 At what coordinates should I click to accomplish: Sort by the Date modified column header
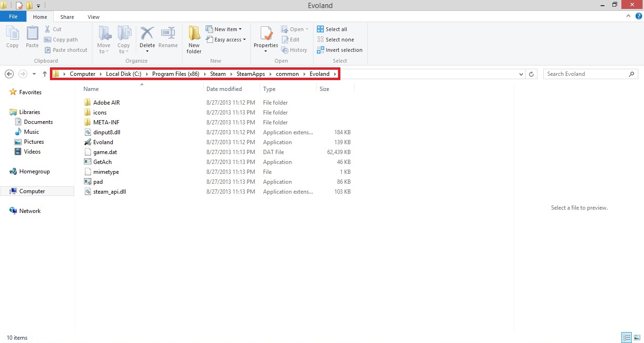pos(224,89)
